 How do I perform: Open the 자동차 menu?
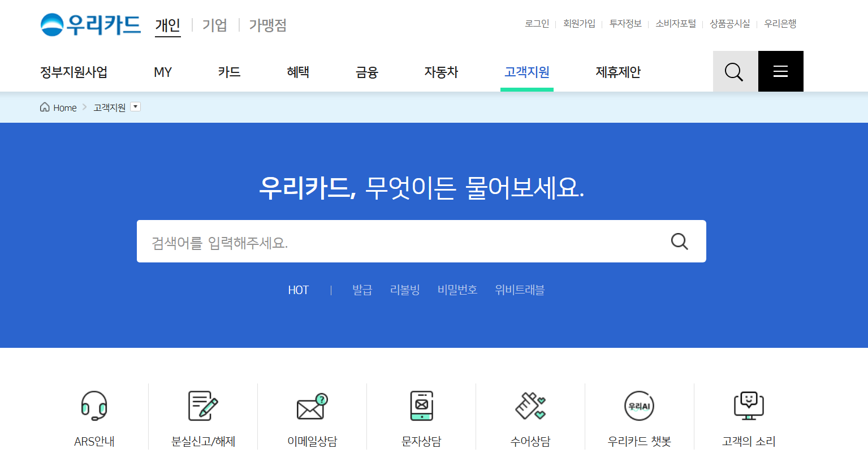click(x=442, y=72)
